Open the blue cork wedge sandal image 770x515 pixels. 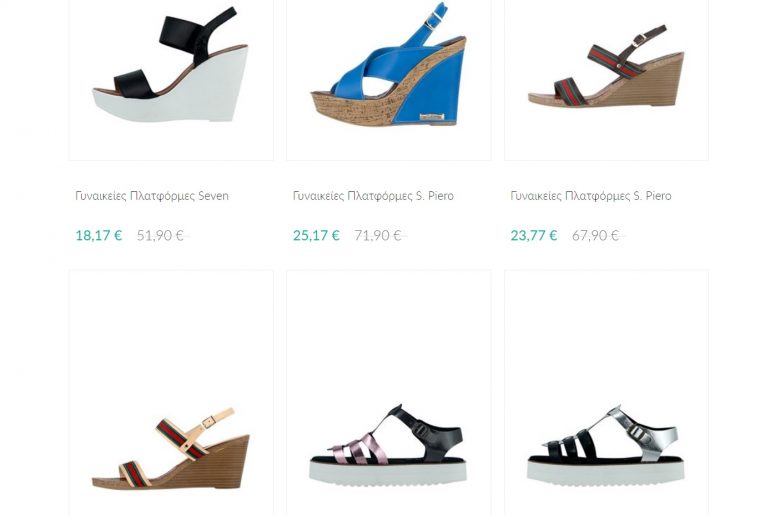pos(388,65)
